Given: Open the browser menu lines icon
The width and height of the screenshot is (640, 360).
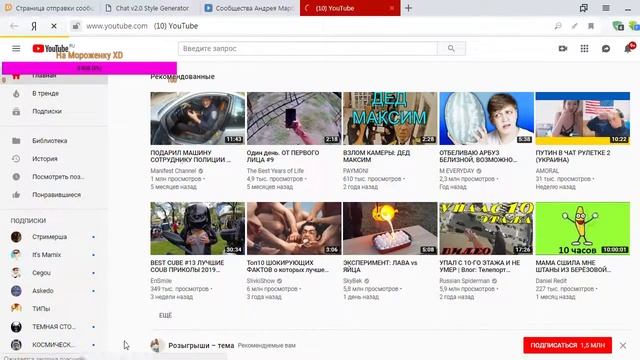Looking at the screenshot, I should point(606,8).
